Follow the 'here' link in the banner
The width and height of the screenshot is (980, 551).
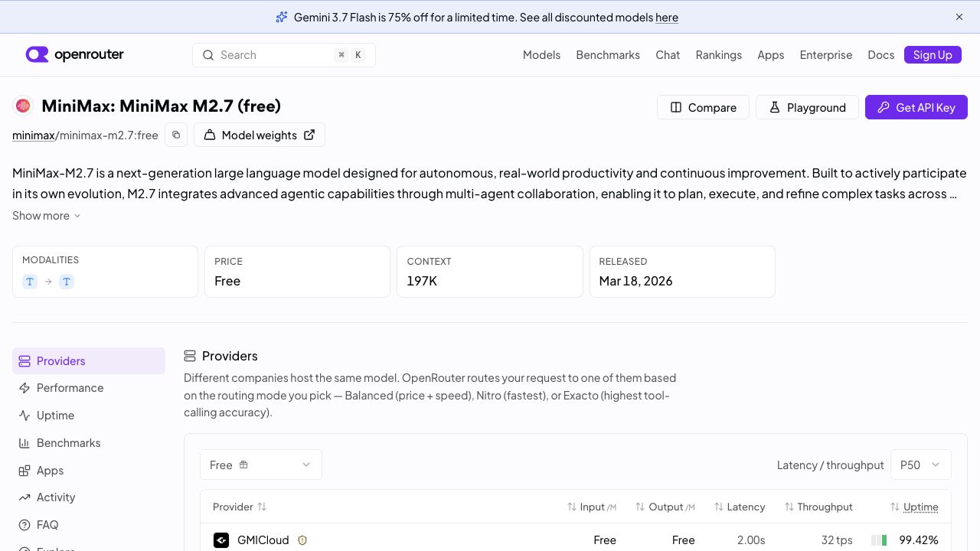point(667,17)
